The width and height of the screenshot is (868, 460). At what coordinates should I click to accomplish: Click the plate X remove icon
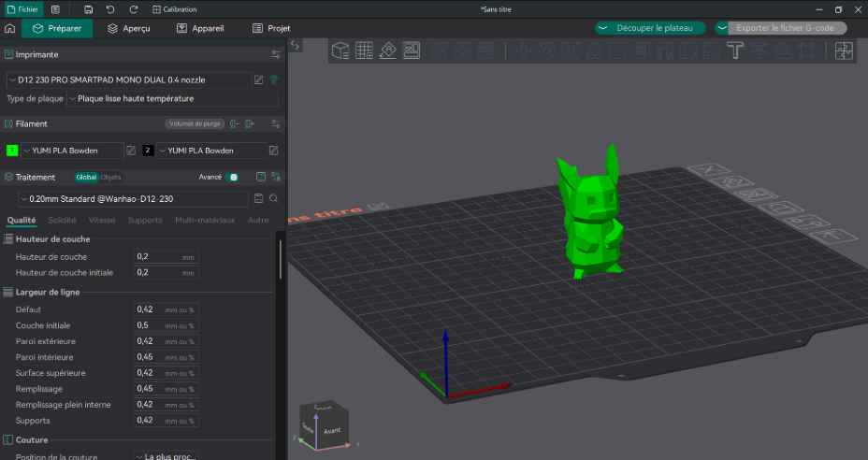709,169
